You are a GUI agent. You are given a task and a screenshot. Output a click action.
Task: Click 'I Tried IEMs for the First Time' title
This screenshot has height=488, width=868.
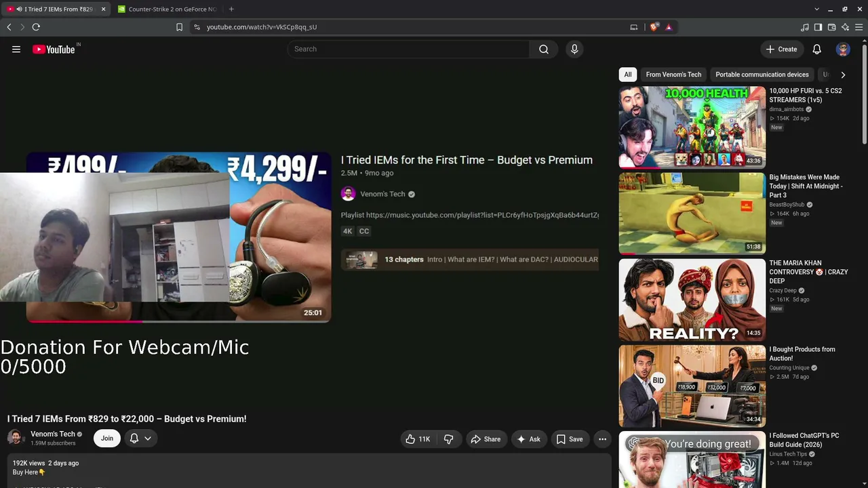tap(467, 160)
